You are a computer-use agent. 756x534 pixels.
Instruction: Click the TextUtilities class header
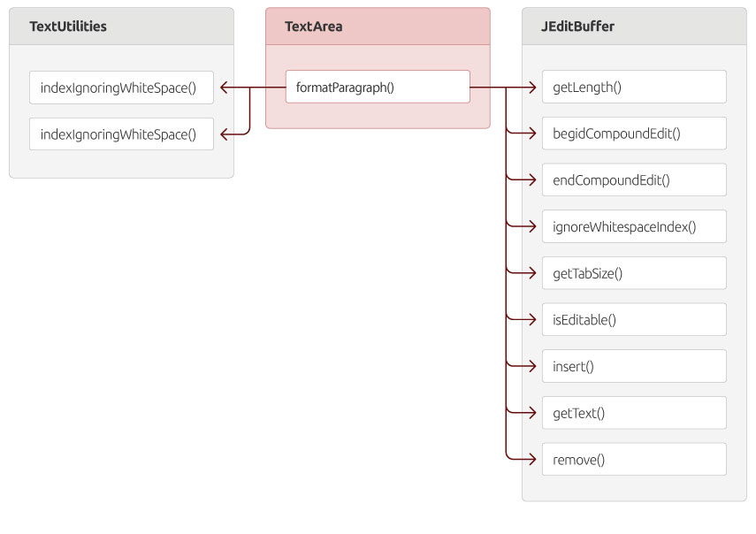(121, 27)
